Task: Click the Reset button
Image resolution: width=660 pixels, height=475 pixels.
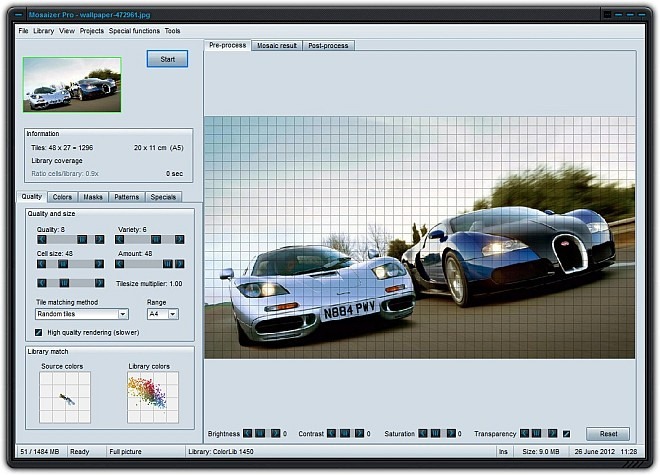Action: (608, 433)
